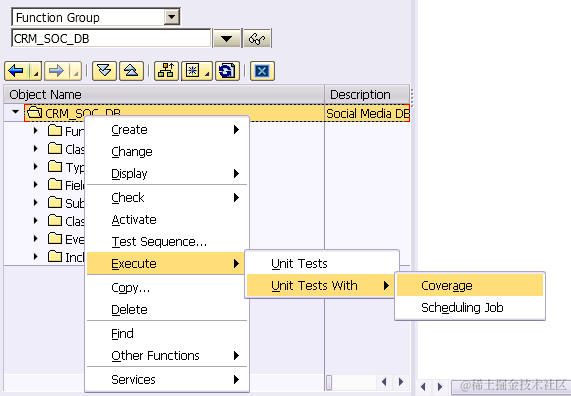This screenshot has height=396, width=571.
Task: Click the Incl... folder icon
Action: pos(55,256)
